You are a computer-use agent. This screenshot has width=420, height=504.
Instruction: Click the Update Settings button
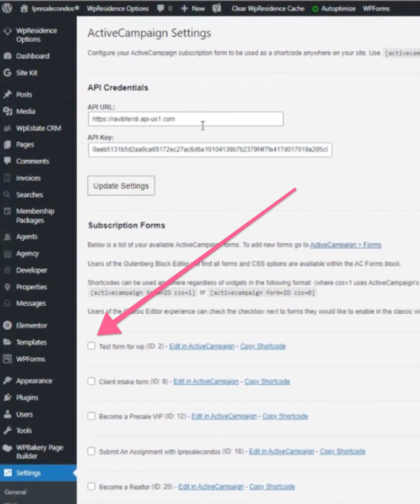(121, 185)
